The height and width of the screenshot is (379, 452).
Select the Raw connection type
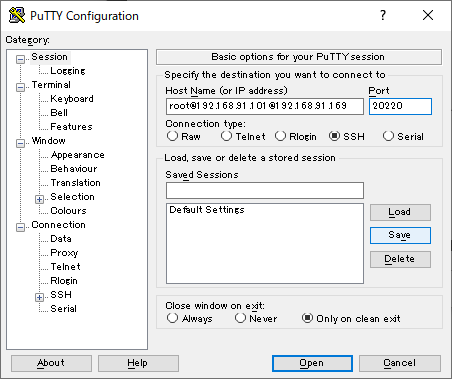pyautogui.click(x=172, y=136)
